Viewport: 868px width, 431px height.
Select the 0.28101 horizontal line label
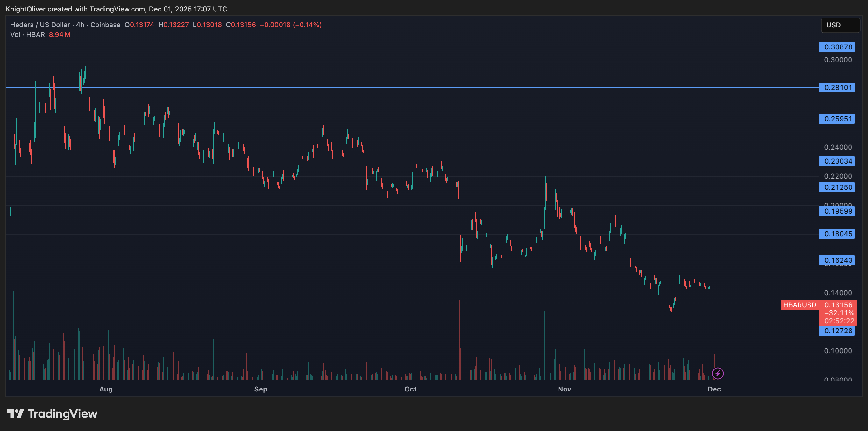pos(837,88)
